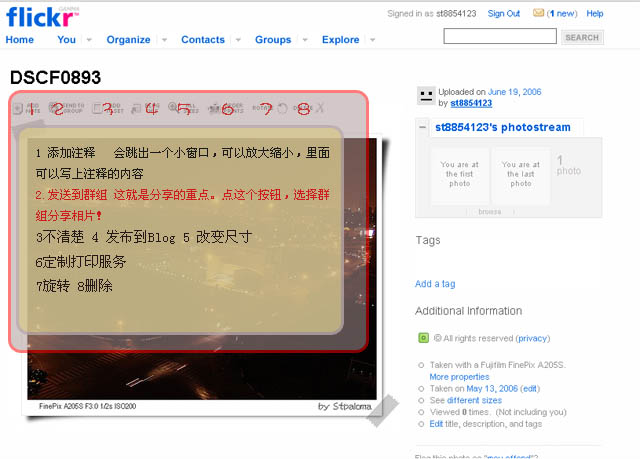
Task: Click the Send to Group tool
Action: click(x=67, y=108)
